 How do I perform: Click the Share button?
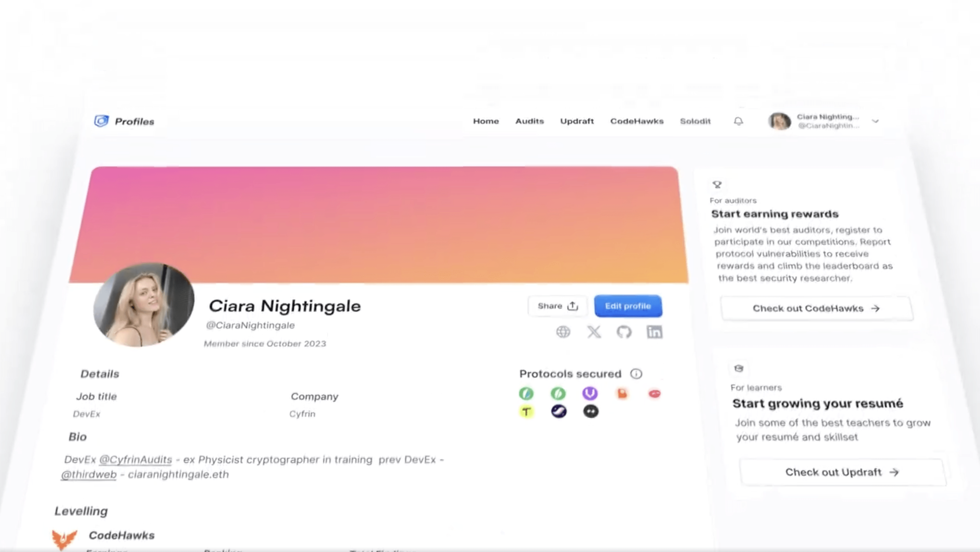(557, 306)
